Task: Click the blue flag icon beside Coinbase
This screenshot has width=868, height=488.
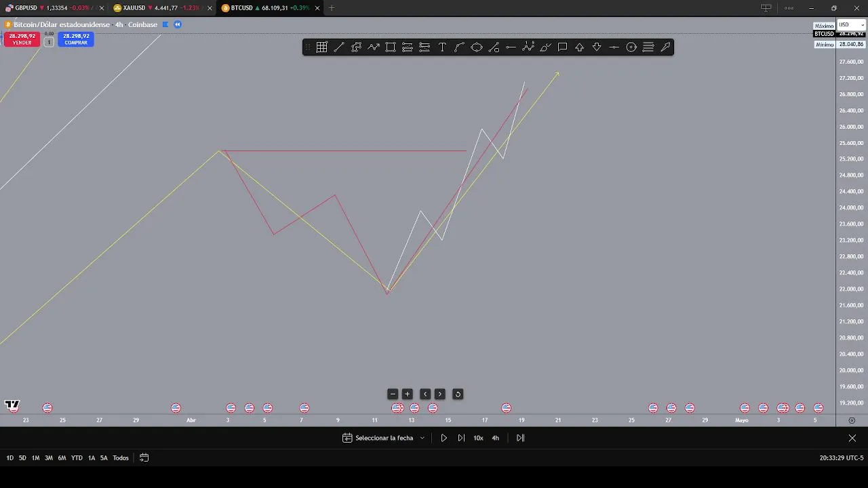Action: pyautogui.click(x=165, y=24)
